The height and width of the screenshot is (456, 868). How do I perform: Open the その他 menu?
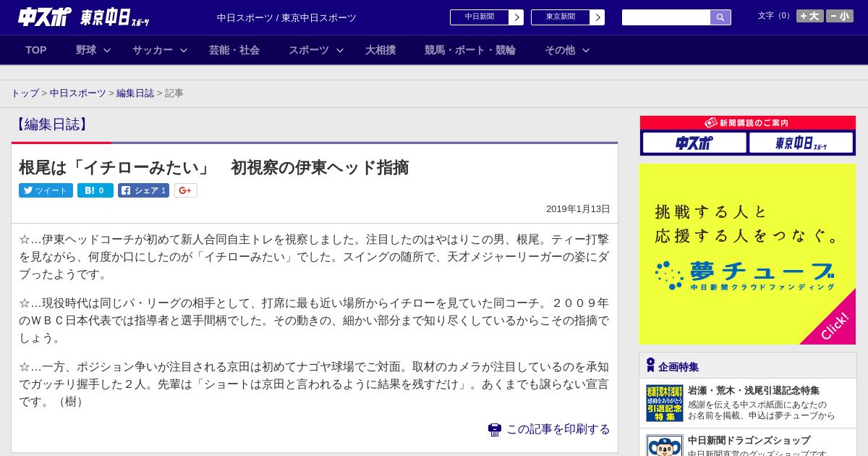pos(560,50)
